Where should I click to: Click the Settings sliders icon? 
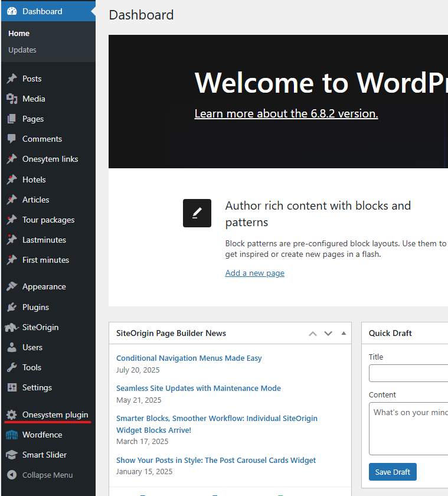(12, 387)
